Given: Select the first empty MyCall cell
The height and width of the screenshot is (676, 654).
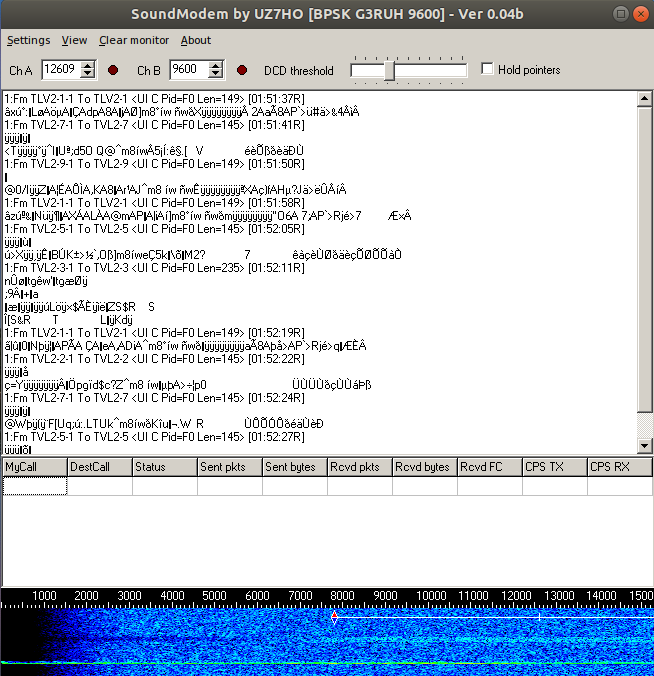Looking at the screenshot, I should pos(35,486).
